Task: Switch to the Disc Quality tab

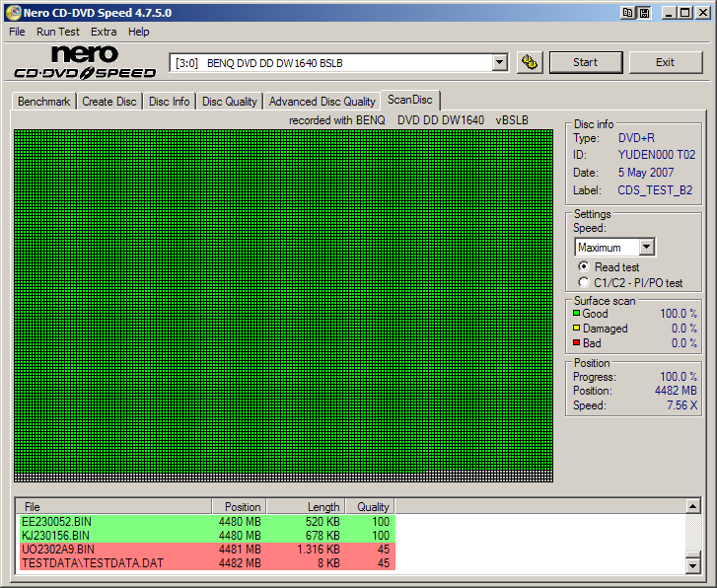Action: pyautogui.click(x=230, y=102)
